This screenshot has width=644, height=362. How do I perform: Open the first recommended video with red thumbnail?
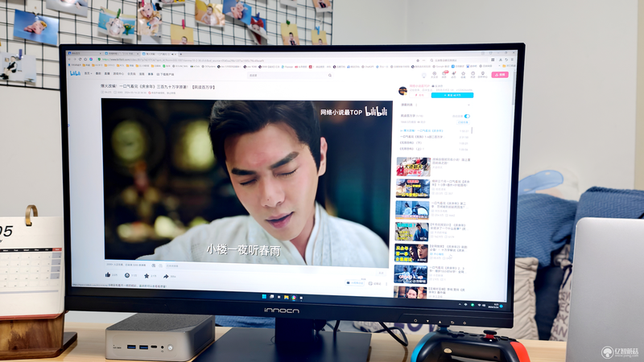point(413,167)
